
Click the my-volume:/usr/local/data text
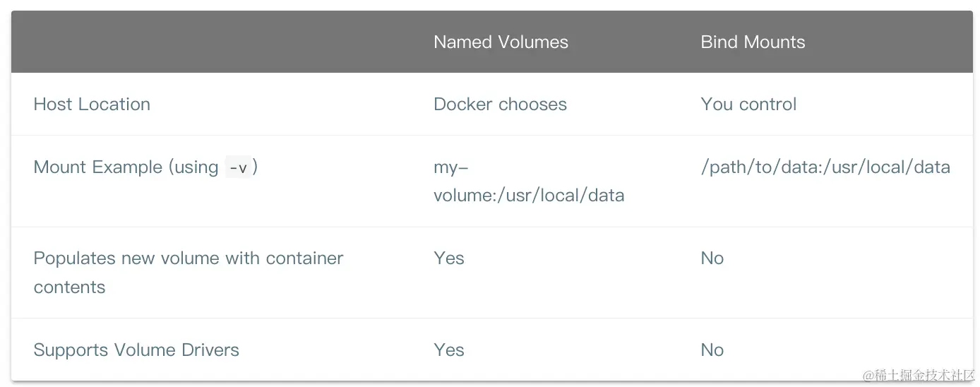[x=529, y=181]
